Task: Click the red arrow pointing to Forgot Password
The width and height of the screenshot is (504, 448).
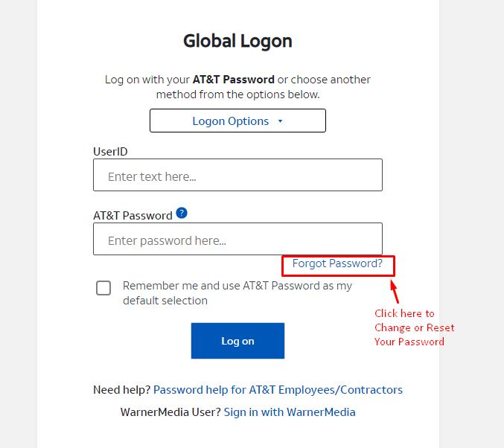Action: (395, 291)
